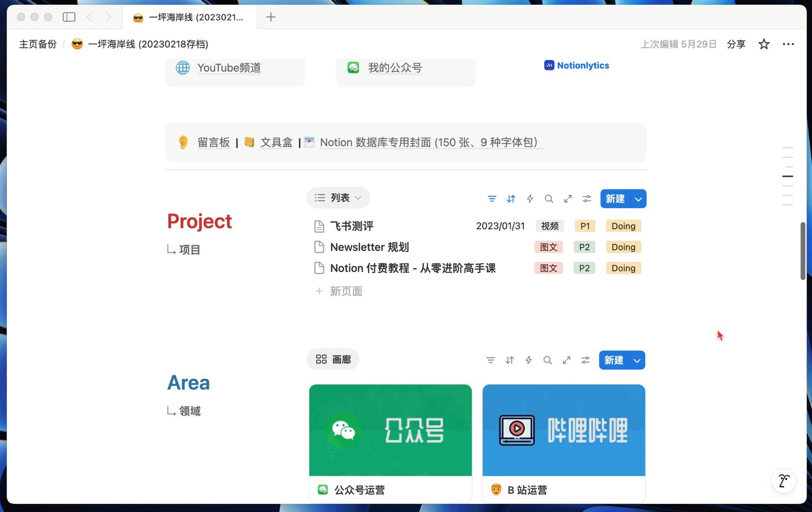Sort the Project database
This screenshot has width=812, height=512.
[511, 199]
